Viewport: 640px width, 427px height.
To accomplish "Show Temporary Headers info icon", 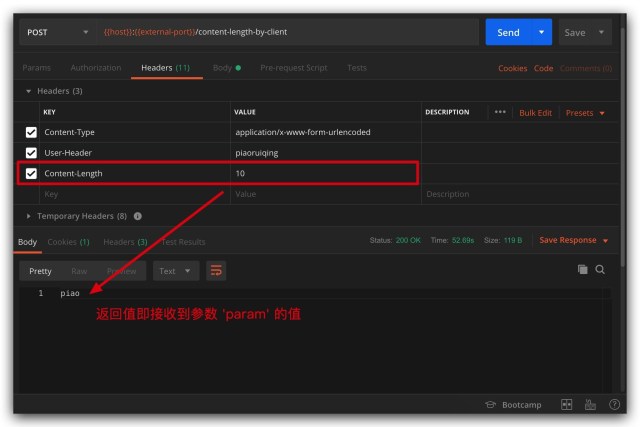I will [138, 216].
